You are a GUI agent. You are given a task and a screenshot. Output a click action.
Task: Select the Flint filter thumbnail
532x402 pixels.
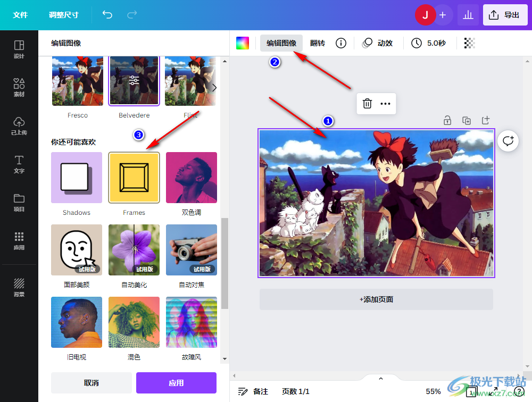pos(190,81)
